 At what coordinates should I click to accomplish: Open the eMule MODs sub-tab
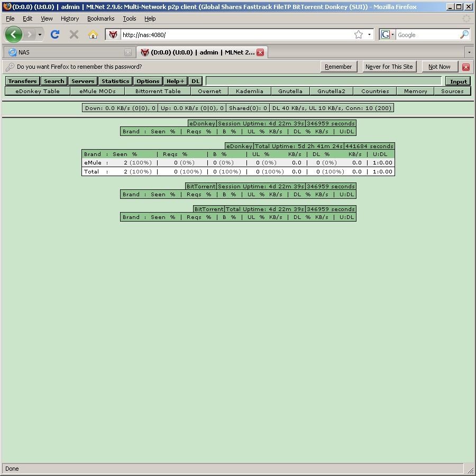(97, 91)
